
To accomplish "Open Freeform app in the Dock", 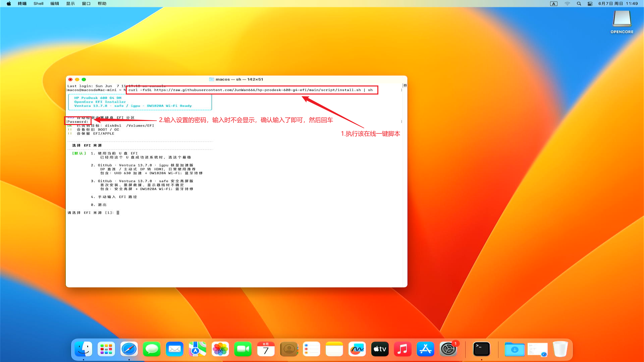I will coord(357,349).
